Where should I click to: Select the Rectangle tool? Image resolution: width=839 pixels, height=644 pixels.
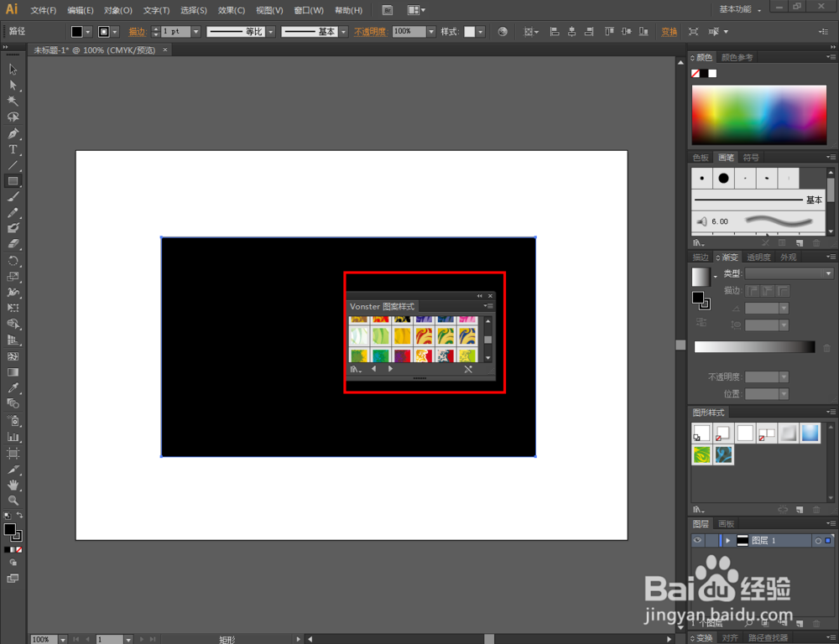pyautogui.click(x=13, y=181)
